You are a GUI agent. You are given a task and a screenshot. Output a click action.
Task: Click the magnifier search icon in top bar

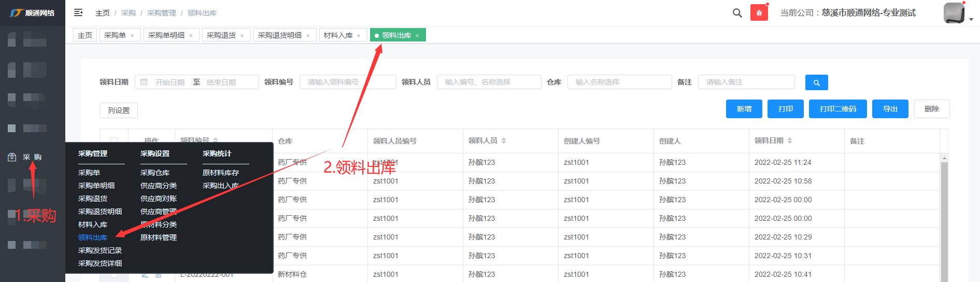737,13
